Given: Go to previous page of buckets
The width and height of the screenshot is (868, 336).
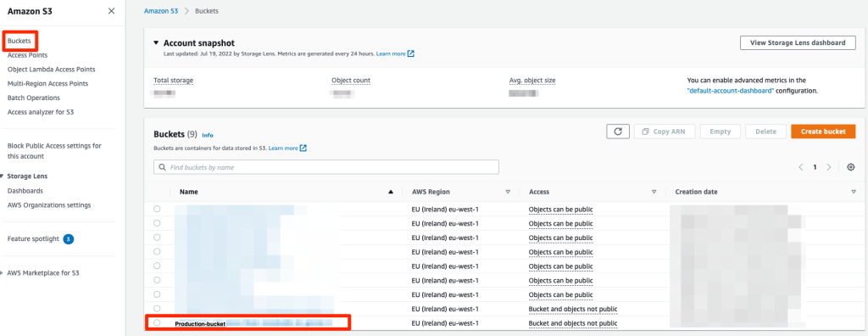Looking at the screenshot, I should coord(801,167).
